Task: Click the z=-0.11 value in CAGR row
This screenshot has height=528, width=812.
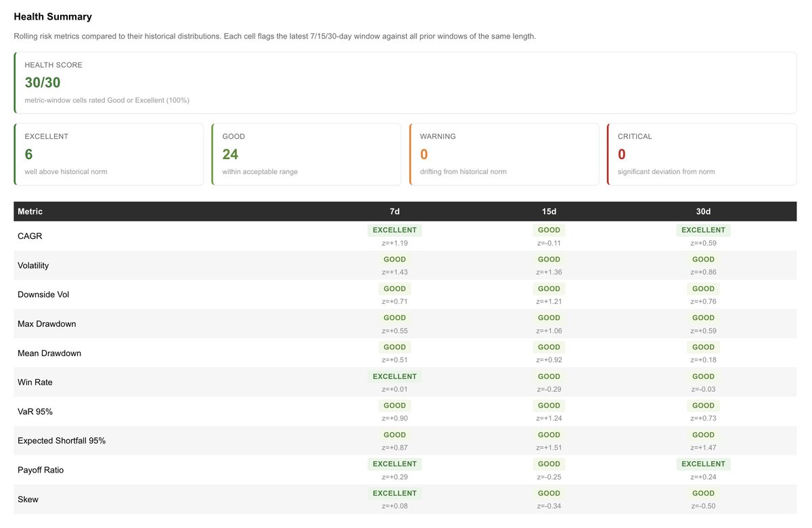Action: [x=549, y=243]
